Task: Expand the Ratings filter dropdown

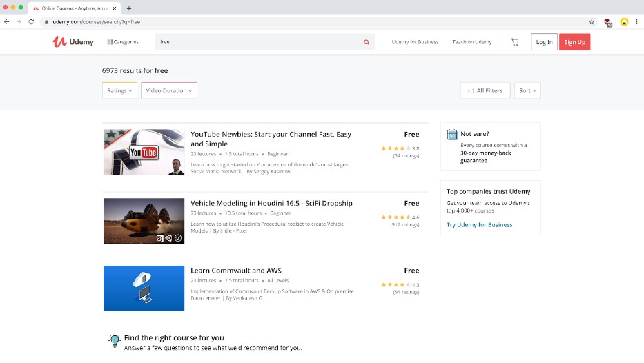Action: tap(119, 90)
